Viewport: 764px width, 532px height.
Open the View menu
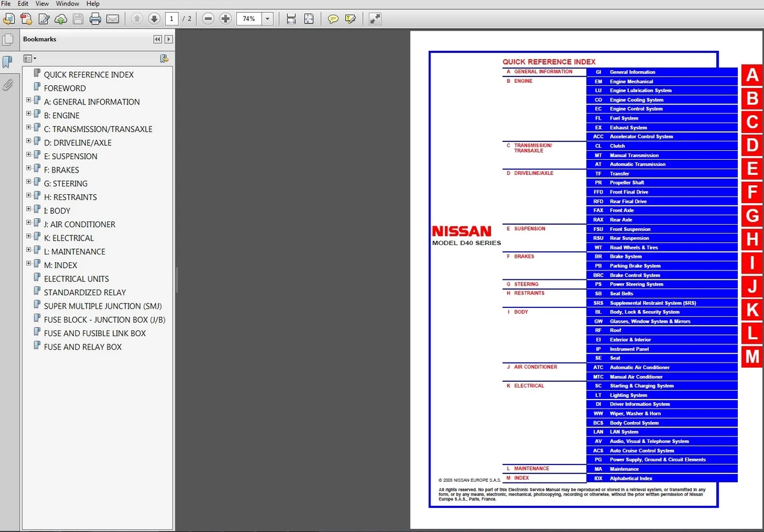[42, 4]
